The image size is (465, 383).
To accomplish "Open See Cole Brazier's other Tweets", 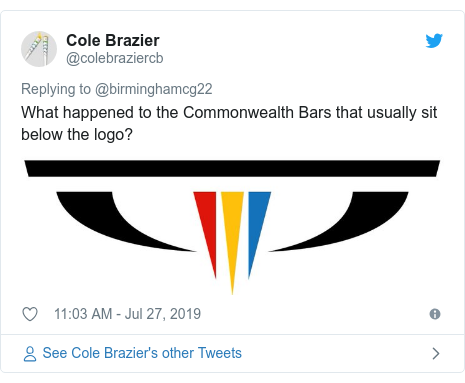I will pyautogui.click(x=142, y=353).
